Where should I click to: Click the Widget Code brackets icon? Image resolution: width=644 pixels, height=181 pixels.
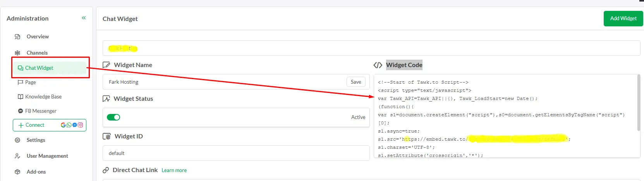(x=378, y=65)
